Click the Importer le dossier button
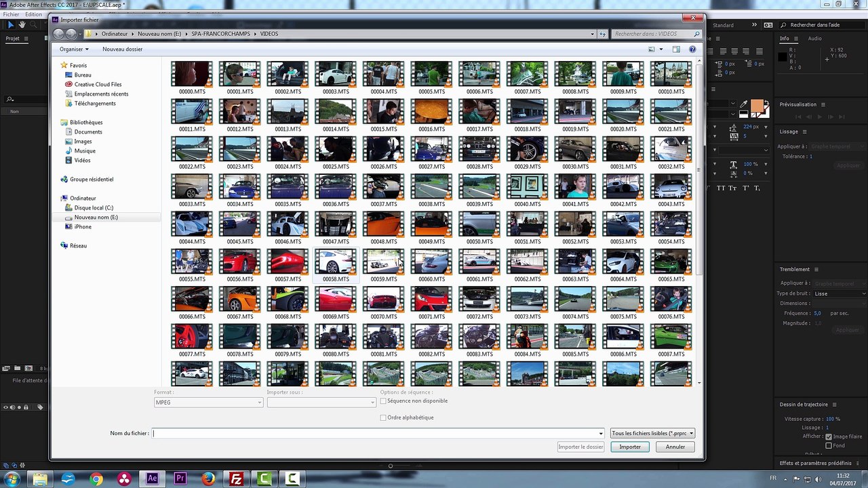The height and width of the screenshot is (488, 868). pos(580,447)
